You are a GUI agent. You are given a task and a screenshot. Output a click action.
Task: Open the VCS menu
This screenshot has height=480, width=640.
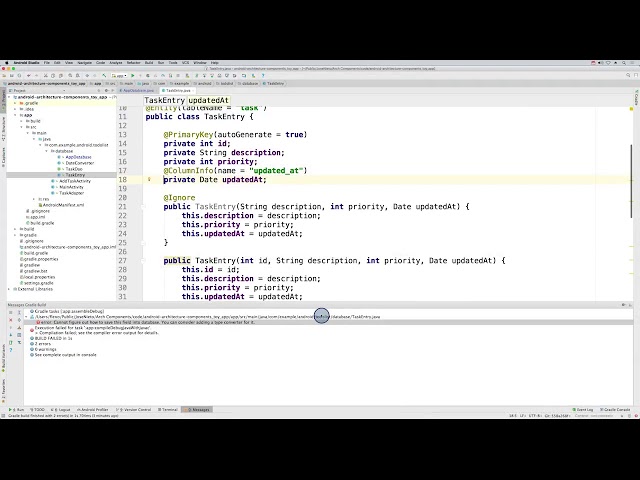coord(185,63)
